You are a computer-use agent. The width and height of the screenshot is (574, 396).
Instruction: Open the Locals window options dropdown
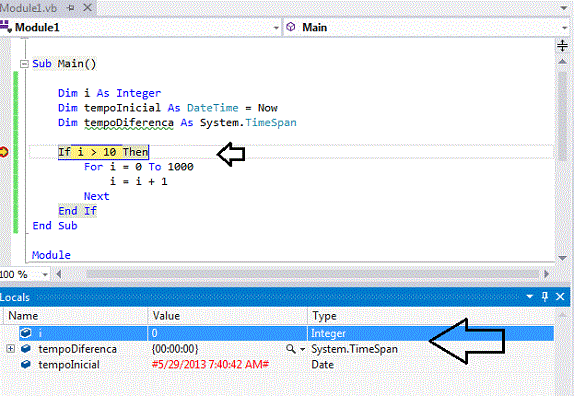pos(529,296)
